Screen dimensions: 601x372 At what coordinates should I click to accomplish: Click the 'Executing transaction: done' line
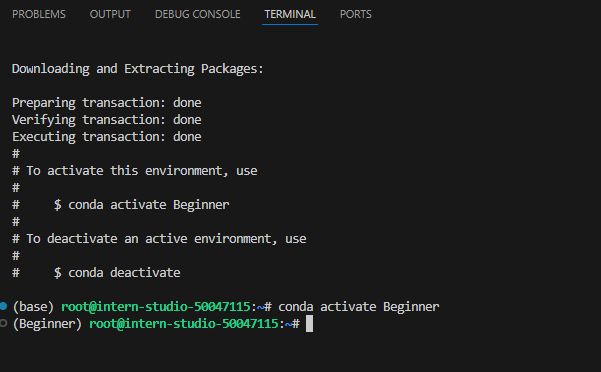pos(107,137)
